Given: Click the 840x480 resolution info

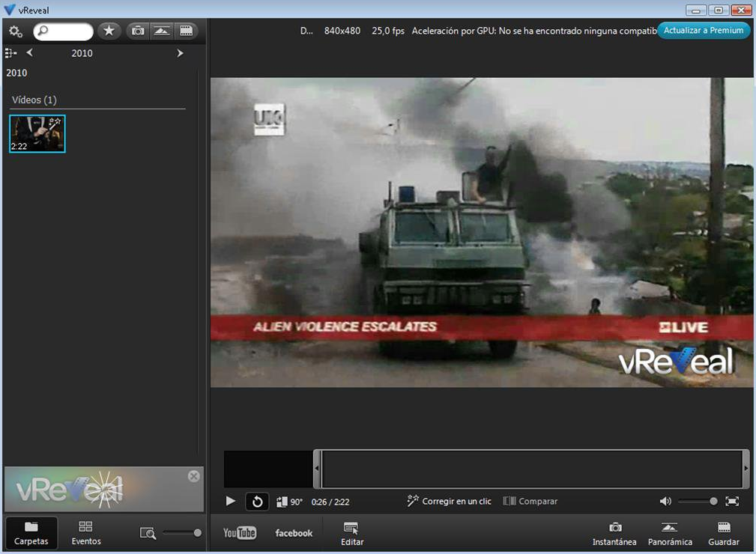Looking at the screenshot, I should pyautogui.click(x=342, y=31).
